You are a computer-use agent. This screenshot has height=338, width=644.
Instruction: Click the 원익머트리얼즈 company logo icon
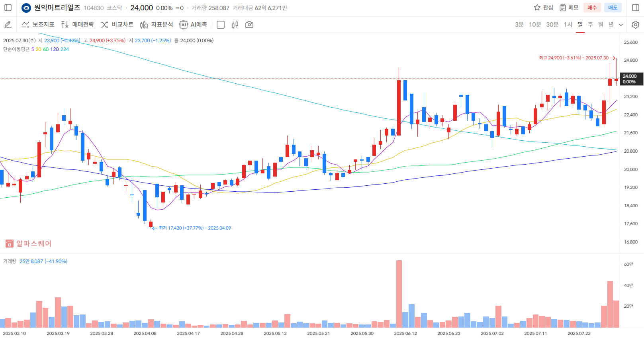(26, 8)
